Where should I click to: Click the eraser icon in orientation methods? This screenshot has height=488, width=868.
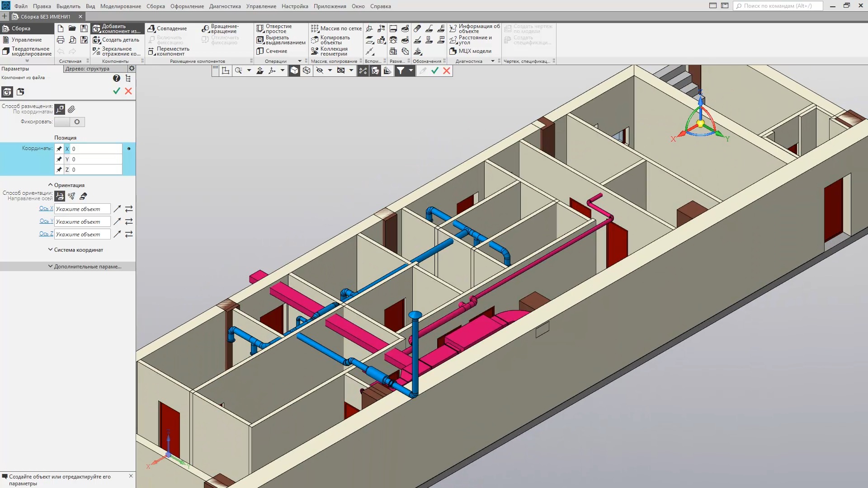pyautogui.click(x=83, y=196)
